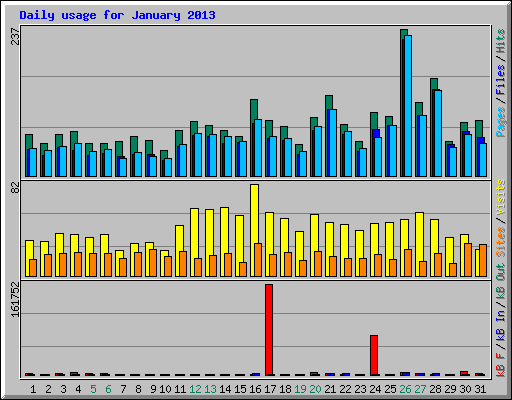Click day 19 label on x-axis
Viewport: 512px width, 400px height.
(300, 389)
